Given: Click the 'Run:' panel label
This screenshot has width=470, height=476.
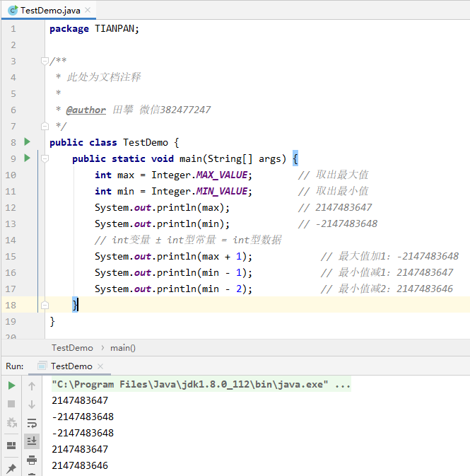Looking at the screenshot, I should click(15, 366).
